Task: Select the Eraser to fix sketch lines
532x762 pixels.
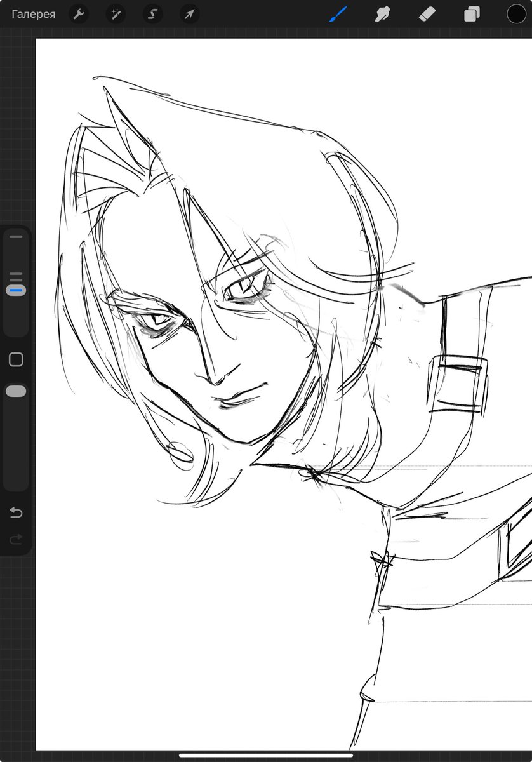Action: [427, 14]
